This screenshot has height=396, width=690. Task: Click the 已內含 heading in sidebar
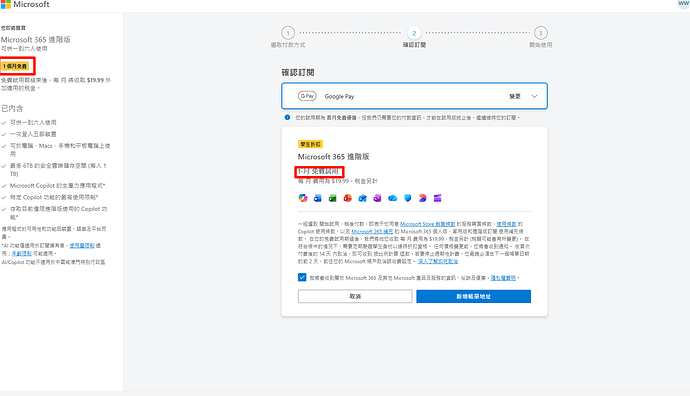[x=12, y=108]
